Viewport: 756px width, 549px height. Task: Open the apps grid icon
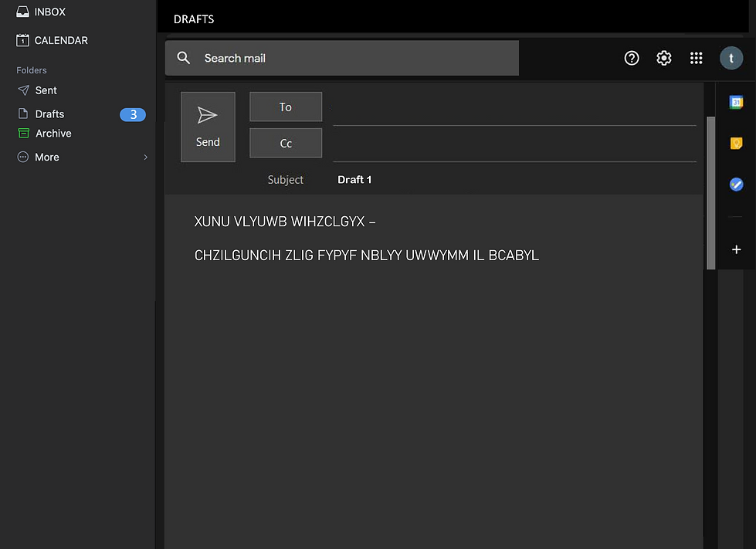coord(697,59)
